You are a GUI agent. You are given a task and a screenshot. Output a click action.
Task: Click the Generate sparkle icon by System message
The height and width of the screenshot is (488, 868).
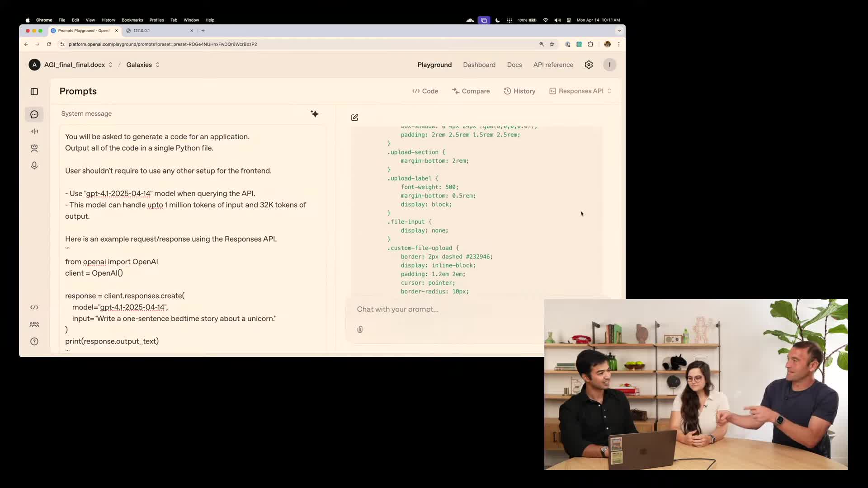point(315,114)
